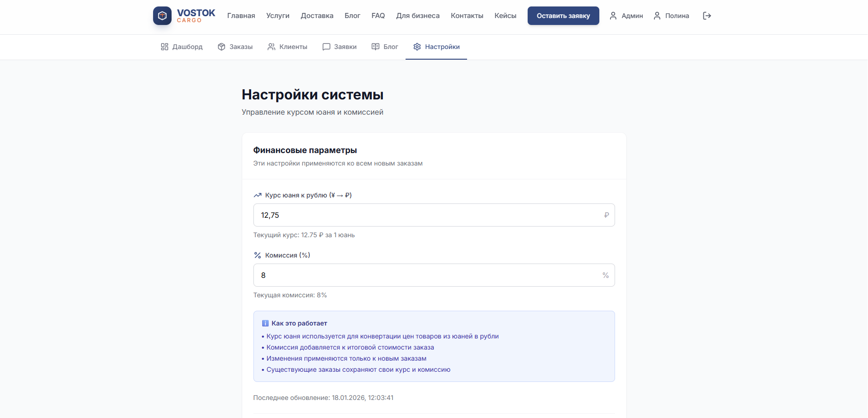This screenshot has width=868, height=418.
Task: Switch to the Клиенты tab
Action: (x=287, y=47)
